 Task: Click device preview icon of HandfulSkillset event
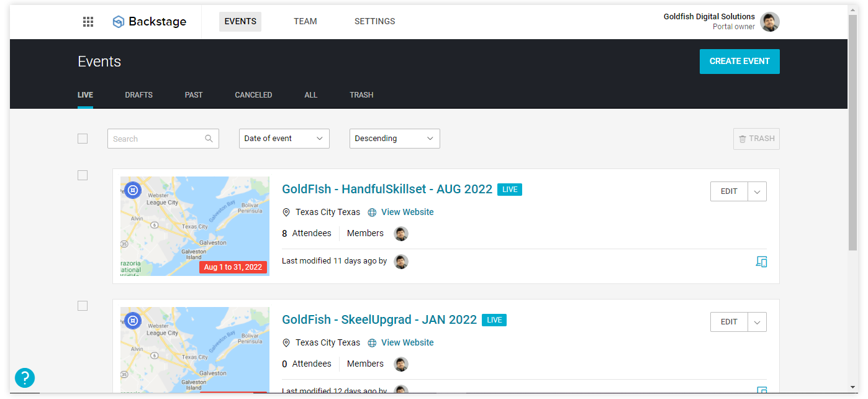(761, 262)
